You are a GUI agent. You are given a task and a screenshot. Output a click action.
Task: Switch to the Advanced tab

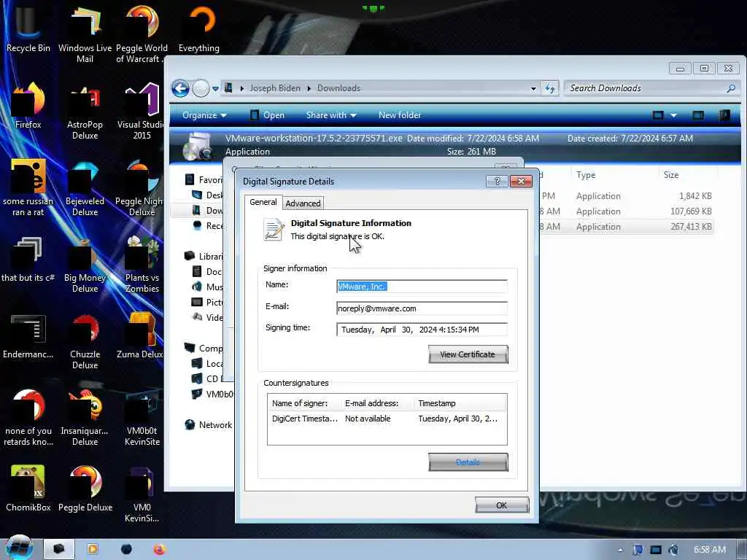[303, 203]
